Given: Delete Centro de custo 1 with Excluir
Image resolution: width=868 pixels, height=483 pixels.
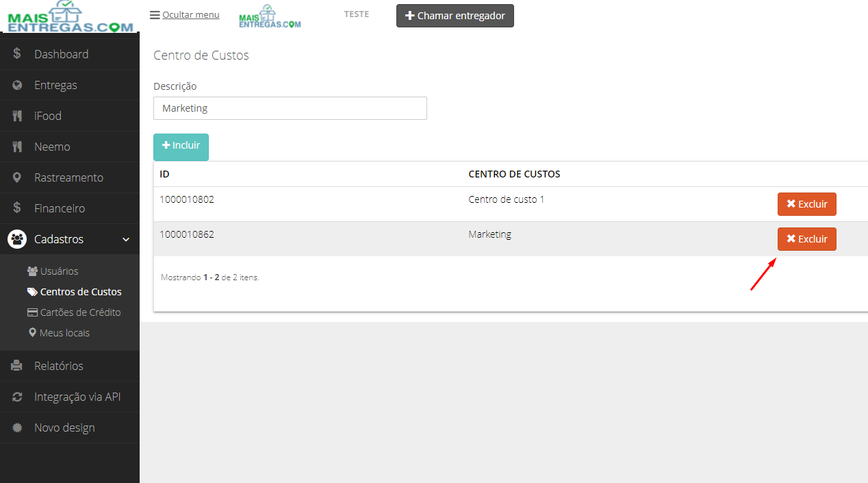Looking at the screenshot, I should [807, 204].
